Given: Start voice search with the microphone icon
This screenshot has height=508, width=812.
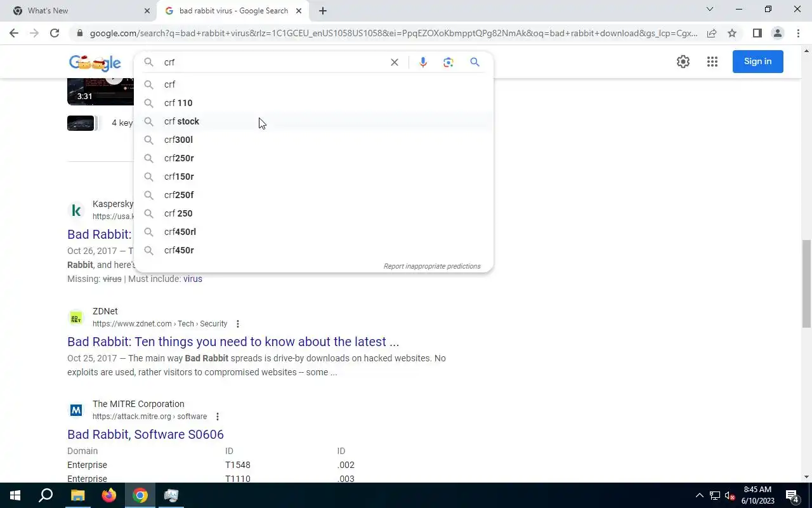Looking at the screenshot, I should pos(423,62).
